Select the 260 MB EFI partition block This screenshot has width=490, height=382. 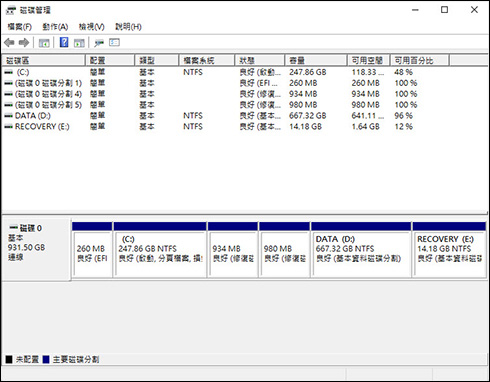[x=92, y=249]
